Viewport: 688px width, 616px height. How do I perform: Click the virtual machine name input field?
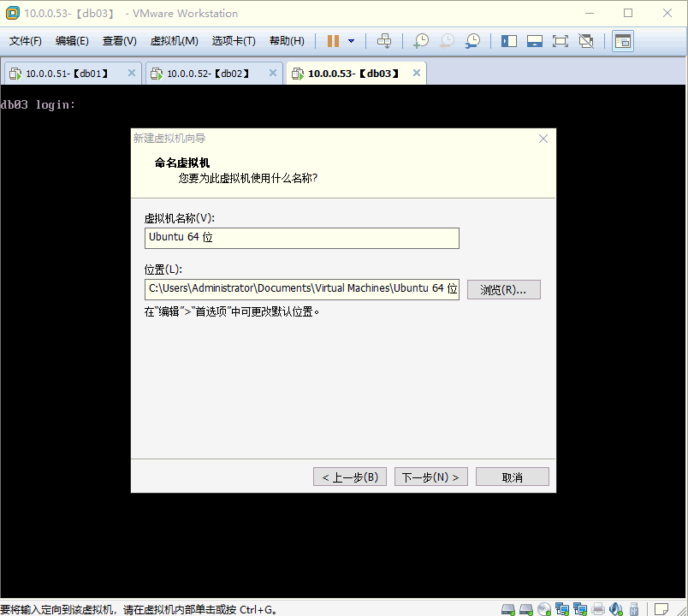tap(301, 238)
